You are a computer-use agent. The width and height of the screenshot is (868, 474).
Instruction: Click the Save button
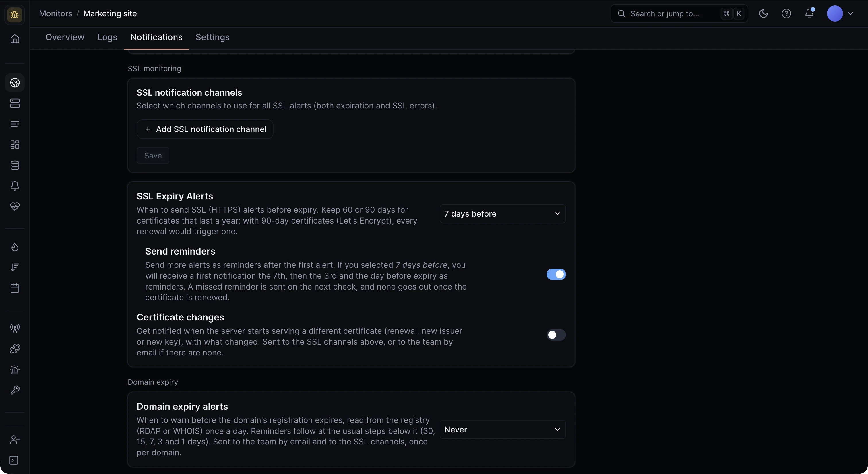click(153, 155)
